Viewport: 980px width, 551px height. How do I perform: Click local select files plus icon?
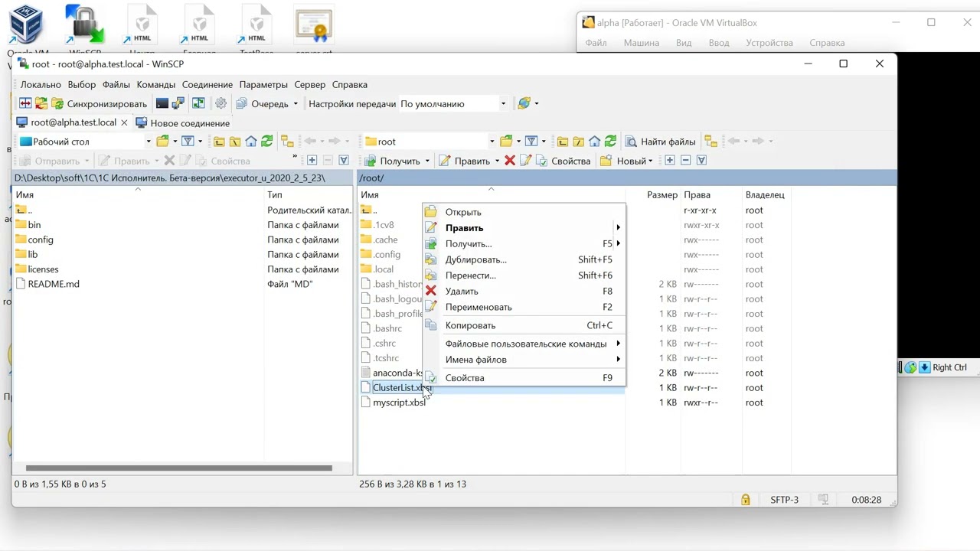click(x=312, y=160)
